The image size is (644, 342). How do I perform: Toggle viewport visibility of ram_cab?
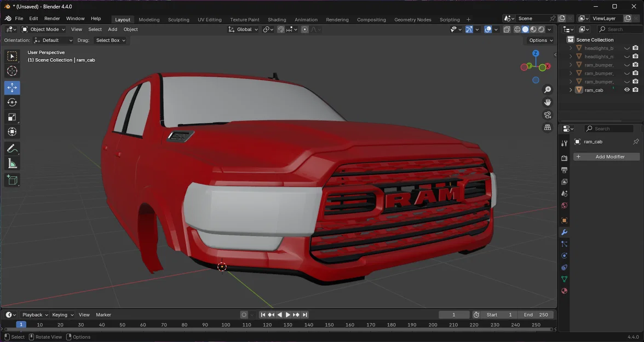pos(626,90)
